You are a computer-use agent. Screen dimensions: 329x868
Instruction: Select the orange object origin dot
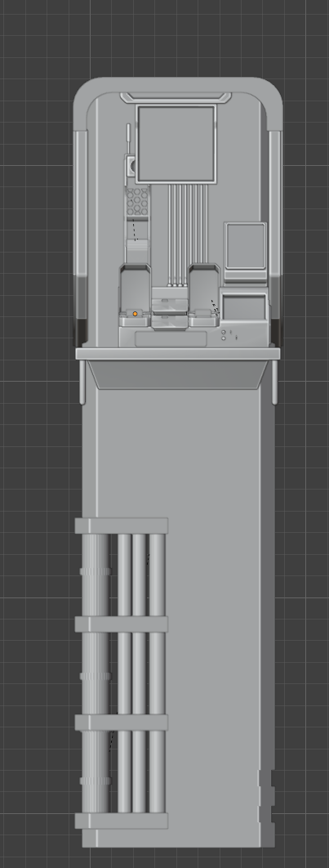tap(135, 314)
